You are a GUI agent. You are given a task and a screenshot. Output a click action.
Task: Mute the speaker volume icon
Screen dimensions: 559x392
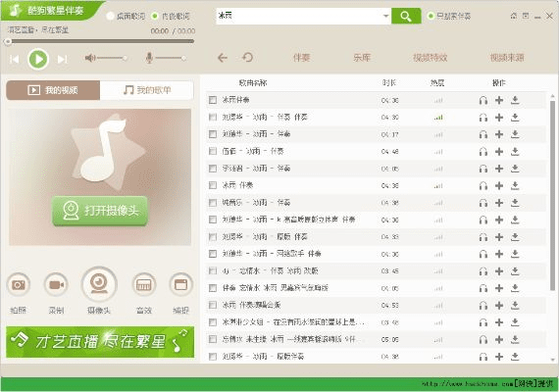[x=90, y=58]
